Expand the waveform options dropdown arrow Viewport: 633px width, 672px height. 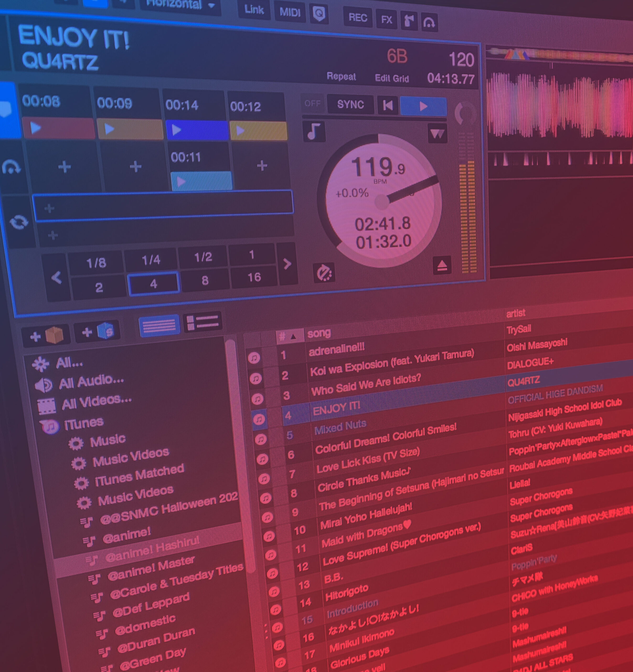point(437,134)
